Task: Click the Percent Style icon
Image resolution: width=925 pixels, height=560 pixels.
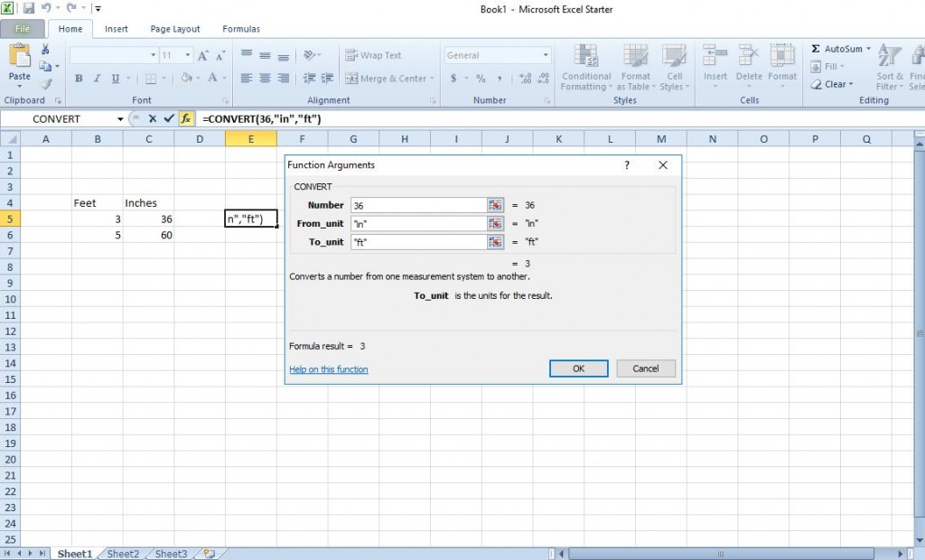Action: click(x=481, y=78)
